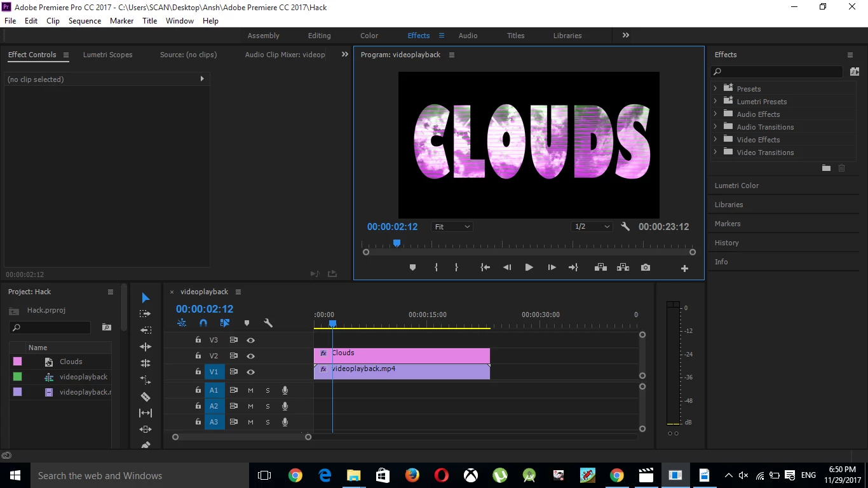Open the Lumetri Color panel

coord(736,186)
